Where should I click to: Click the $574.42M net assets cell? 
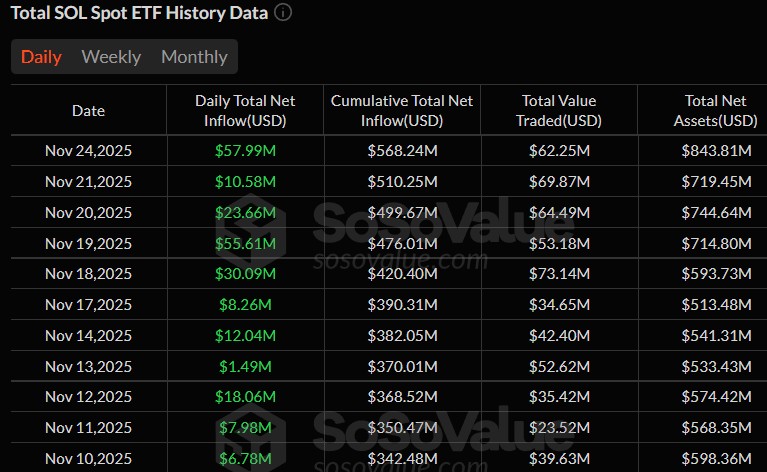[x=717, y=397]
